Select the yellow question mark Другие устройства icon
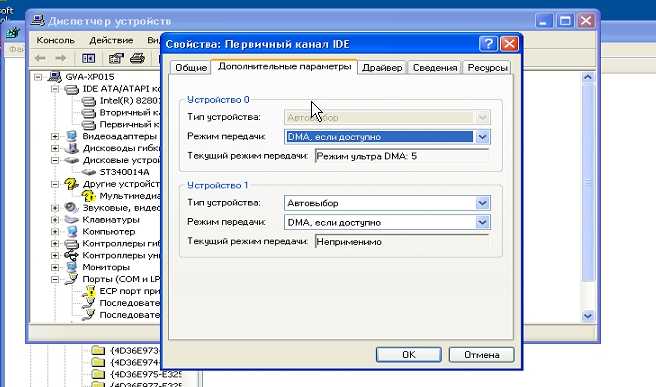This screenshot has width=656, height=387. [x=72, y=184]
